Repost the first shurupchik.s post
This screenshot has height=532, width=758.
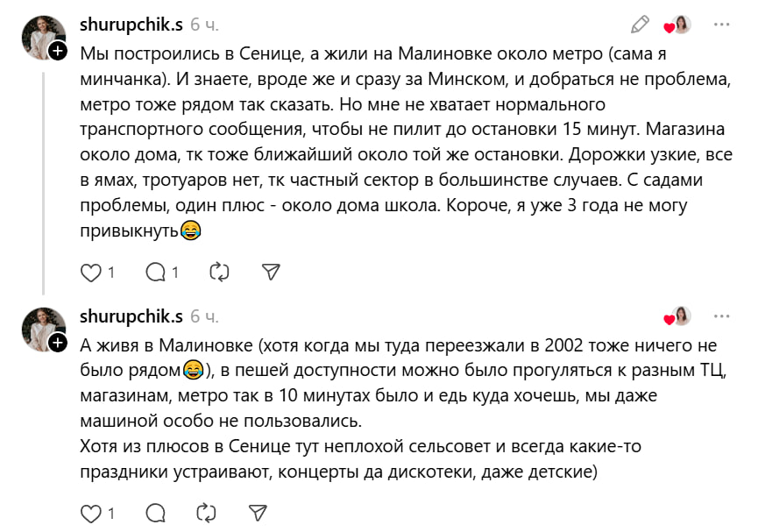(219, 273)
